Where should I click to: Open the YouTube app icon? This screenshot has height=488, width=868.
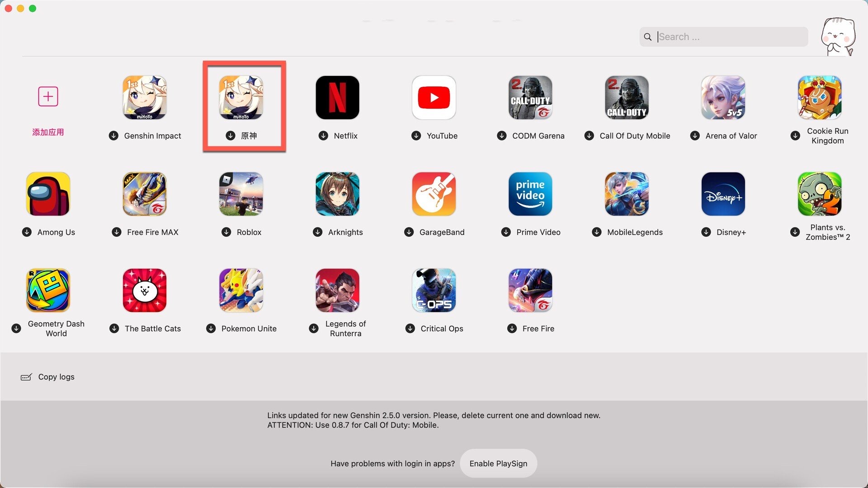(x=434, y=97)
